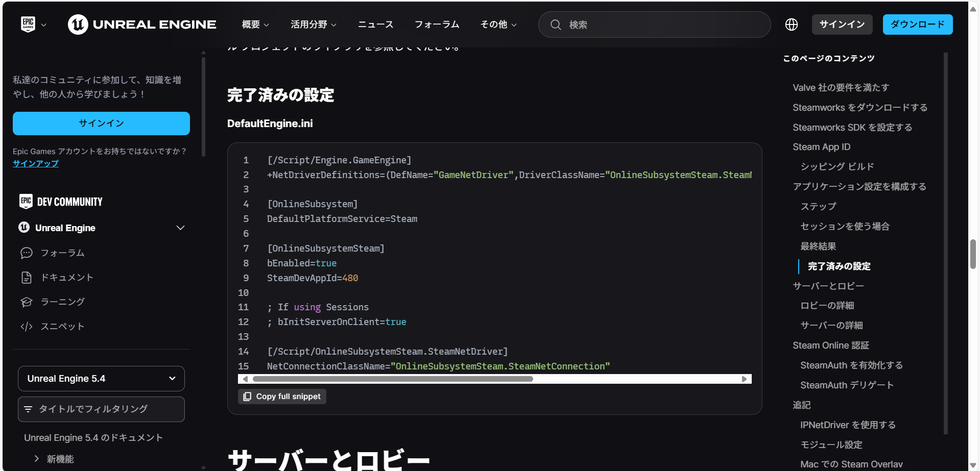Focus タイトルでフィルタリング filter field
Viewport: 980px width, 471px height.
[101, 409]
